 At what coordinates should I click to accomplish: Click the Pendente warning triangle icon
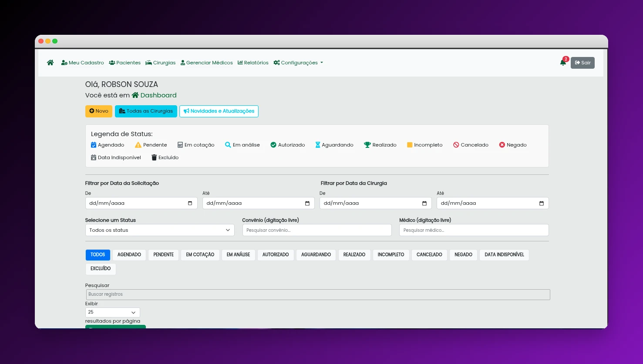(x=138, y=145)
